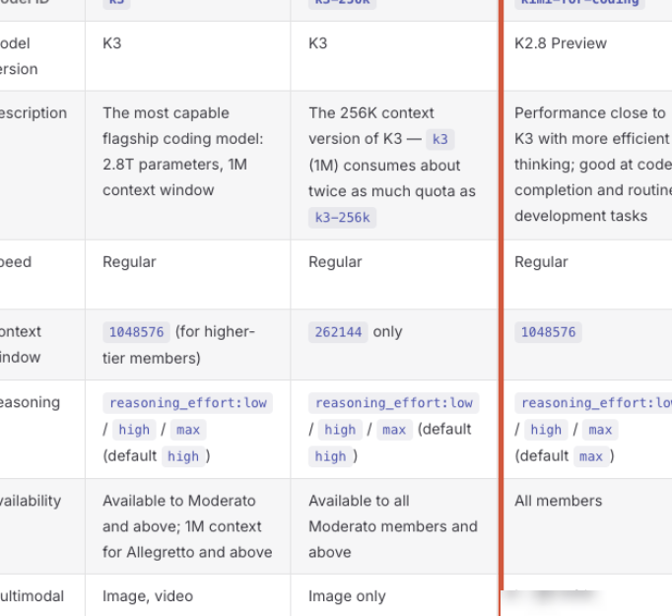Screen dimensions: 672x616
Task: Click the default 'max' chip in the K2.8 Preview reasoning cell
Action: [x=591, y=456]
